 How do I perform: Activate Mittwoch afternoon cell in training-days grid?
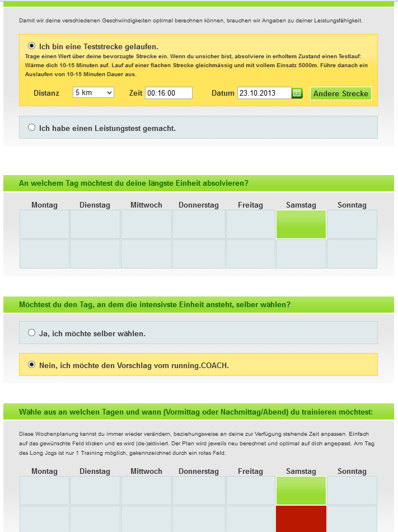point(146,519)
